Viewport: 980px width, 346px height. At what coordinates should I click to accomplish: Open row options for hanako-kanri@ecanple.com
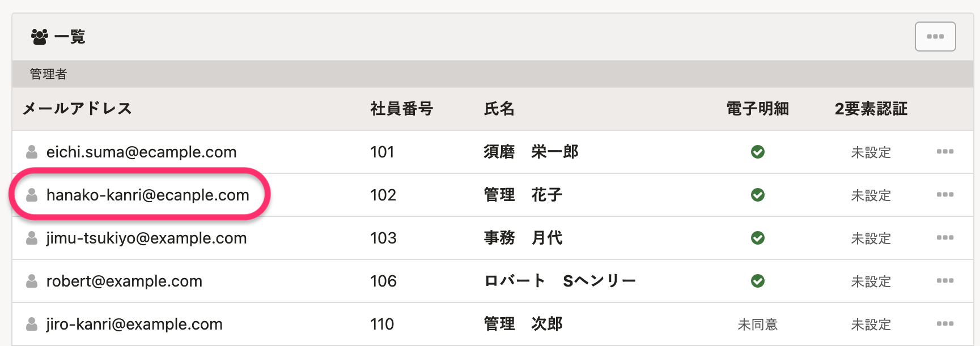[x=945, y=195]
